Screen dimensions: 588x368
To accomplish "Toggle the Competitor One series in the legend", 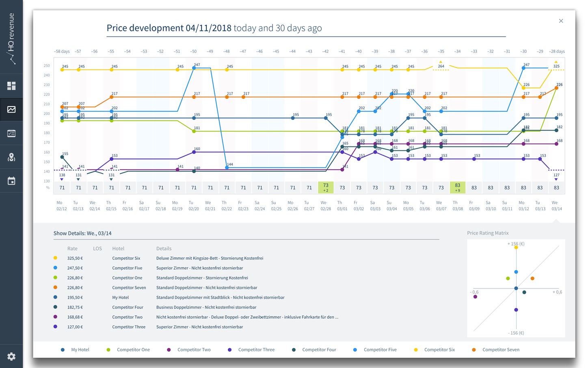I will pos(128,350).
